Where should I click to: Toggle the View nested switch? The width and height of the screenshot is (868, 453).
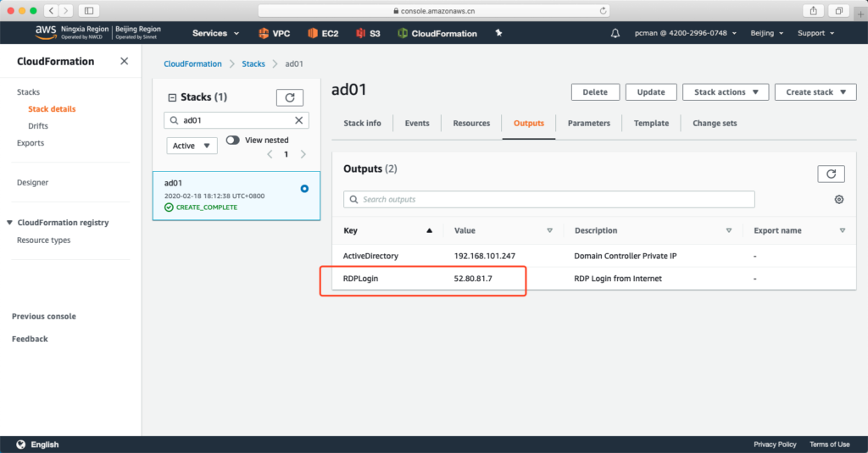(x=233, y=140)
